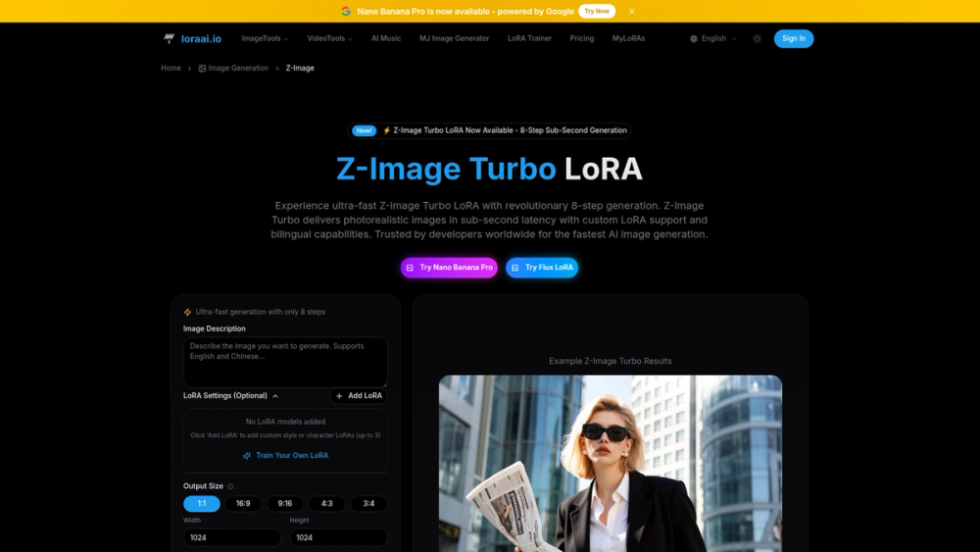
Task: Open the LoRA Trainer page
Action: tap(529, 39)
